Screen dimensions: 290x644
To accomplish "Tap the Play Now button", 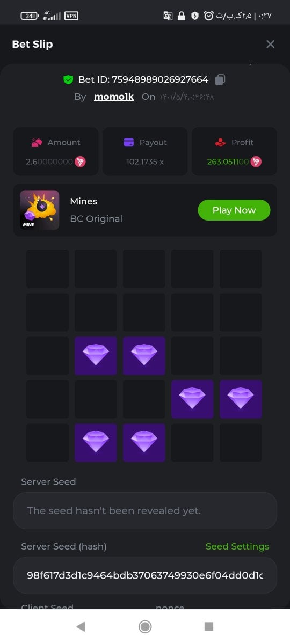I will 234,210.
